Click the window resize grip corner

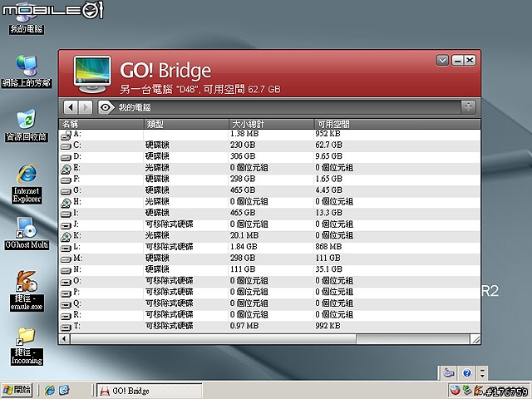(475, 339)
